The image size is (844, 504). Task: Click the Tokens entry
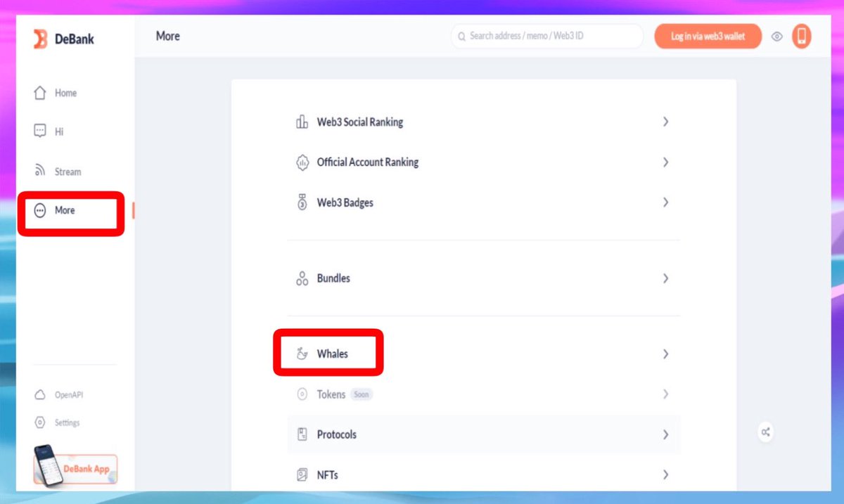pyautogui.click(x=484, y=394)
